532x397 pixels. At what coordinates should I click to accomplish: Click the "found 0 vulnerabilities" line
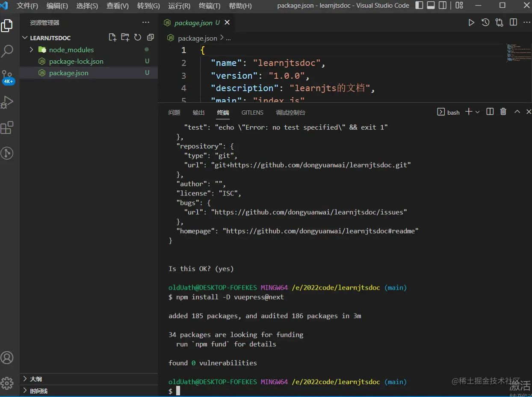point(213,363)
